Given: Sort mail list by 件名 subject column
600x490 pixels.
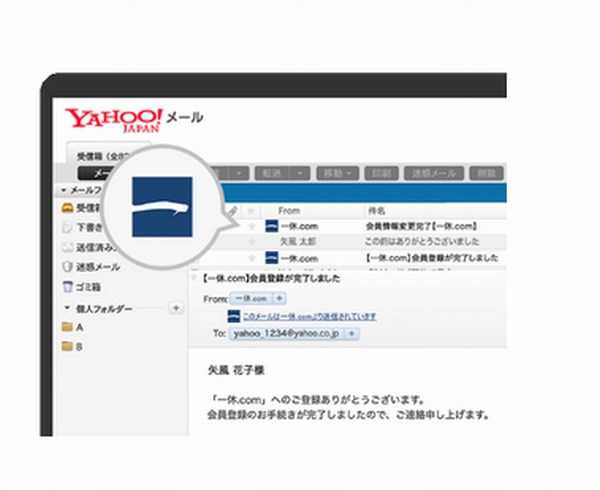Looking at the screenshot, I should pyautogui.click(x=377, y=211).
